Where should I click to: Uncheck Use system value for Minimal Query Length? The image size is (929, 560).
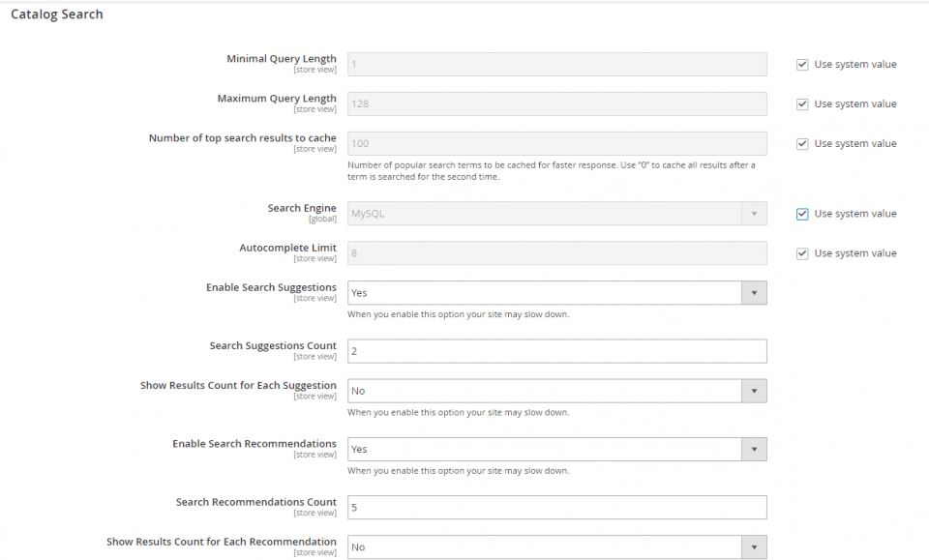click(802, 64)
